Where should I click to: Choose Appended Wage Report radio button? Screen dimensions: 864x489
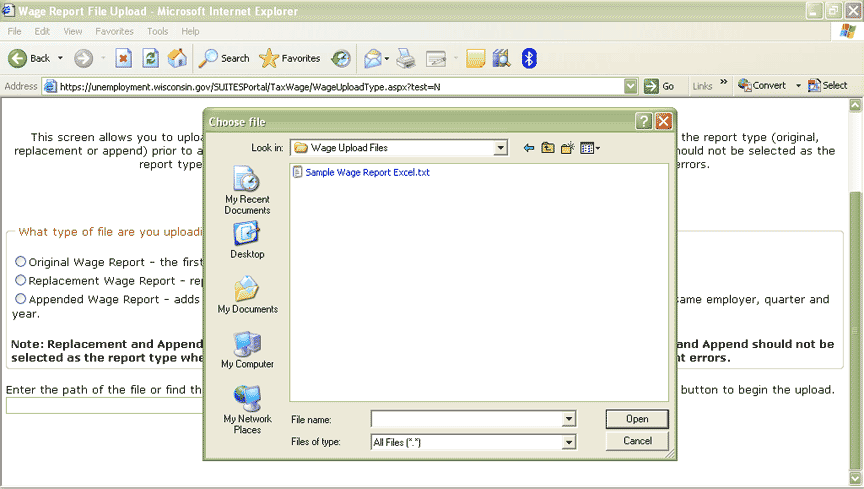pos(21,299)
